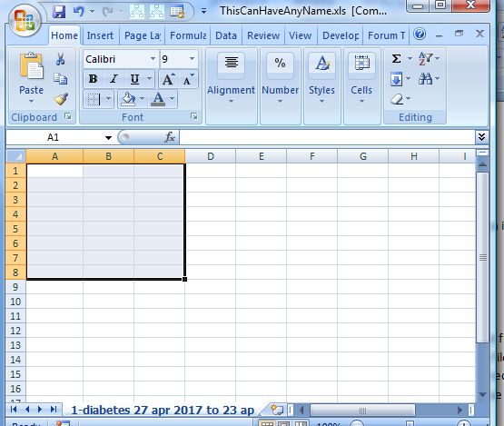Click in the formula bar input

pos(327,137)
